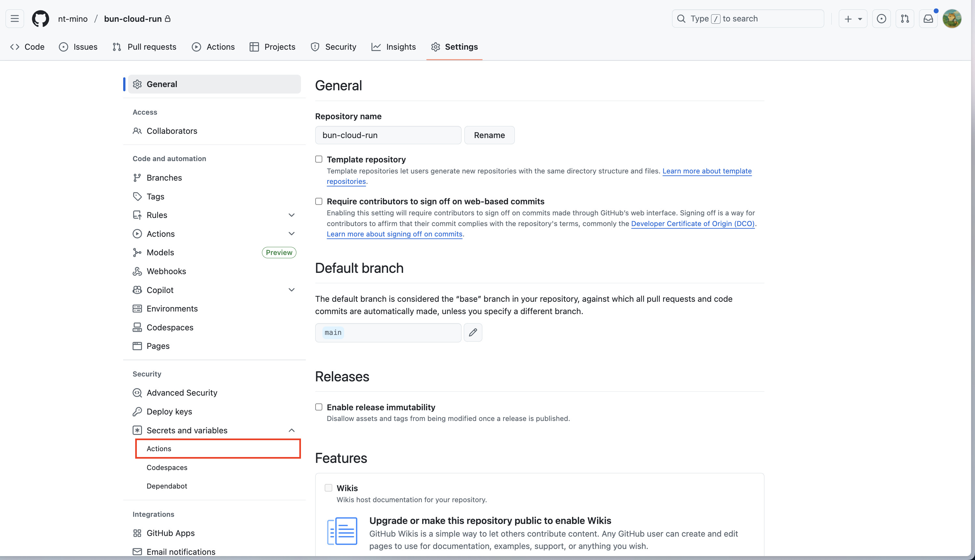The image size is (975, 560).
Task: Open the create new plus dropdown
Action: (853, 19)
